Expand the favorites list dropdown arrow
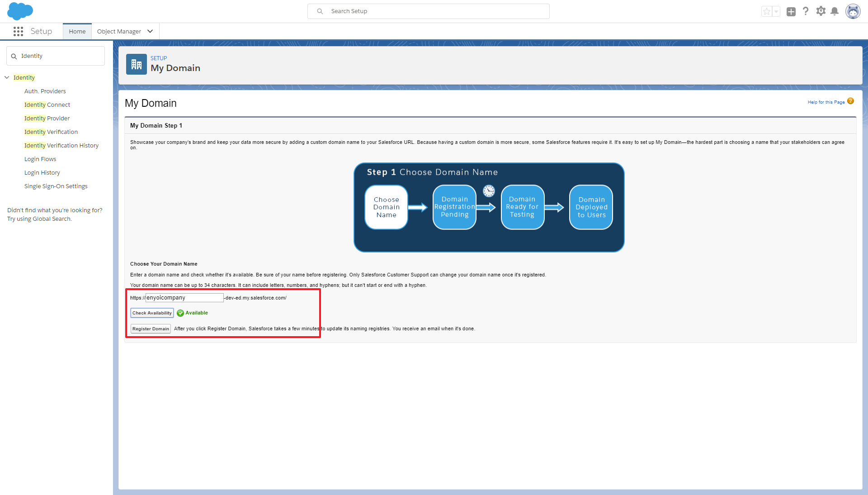 (x=776, y=12)
